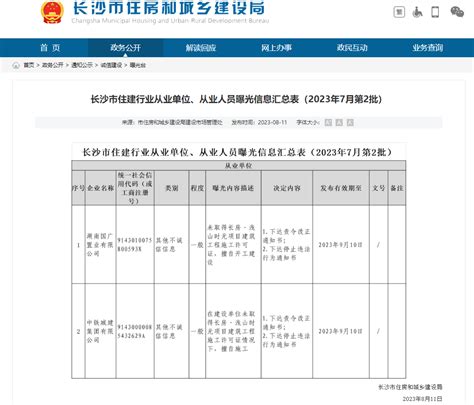Screen dimensions: 474x405
Task: Click 诚信建设 breadcrumb link
Action: point(111,65)
